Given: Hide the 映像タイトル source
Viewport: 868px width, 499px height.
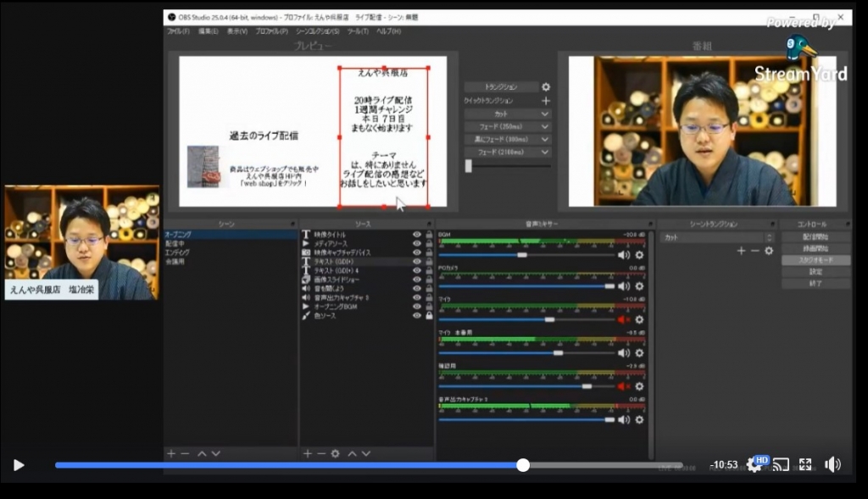Looking at the screenshot, I should [x=417, y=235].
